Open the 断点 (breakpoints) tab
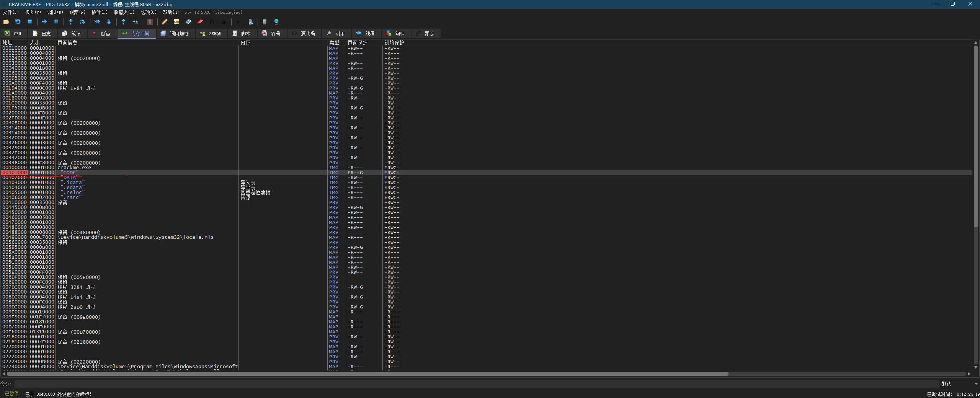The image size is (980, 398). click(102, 34)
